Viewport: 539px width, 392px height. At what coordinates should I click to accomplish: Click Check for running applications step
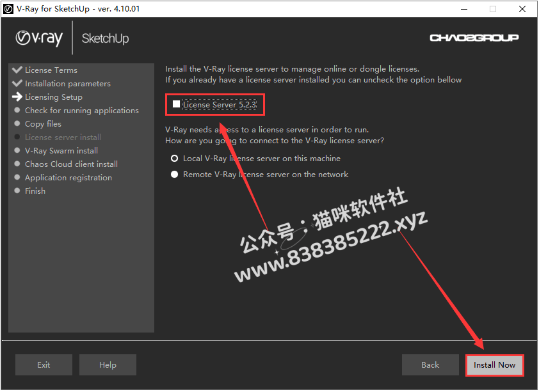pyautogui.click(x=82, y=111)
